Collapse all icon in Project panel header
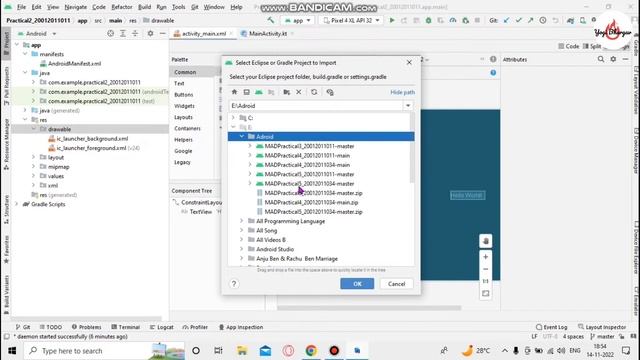 (135, 33)
